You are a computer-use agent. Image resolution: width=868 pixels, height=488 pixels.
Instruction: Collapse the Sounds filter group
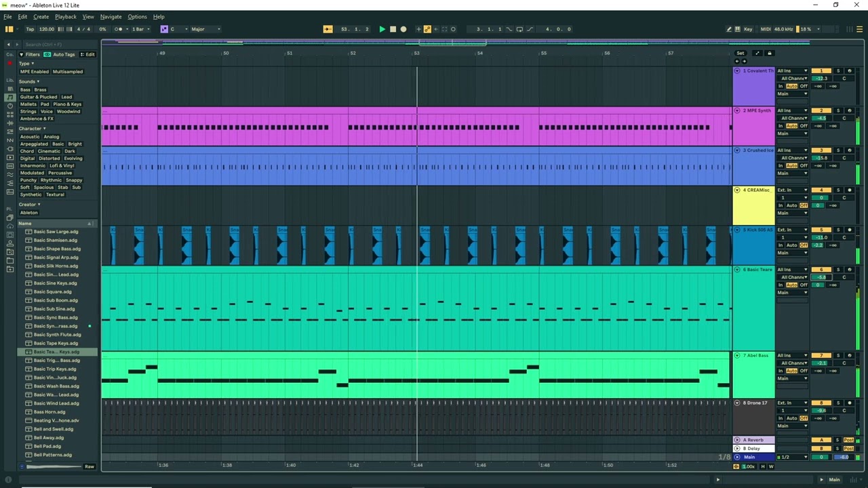(29, 81)
